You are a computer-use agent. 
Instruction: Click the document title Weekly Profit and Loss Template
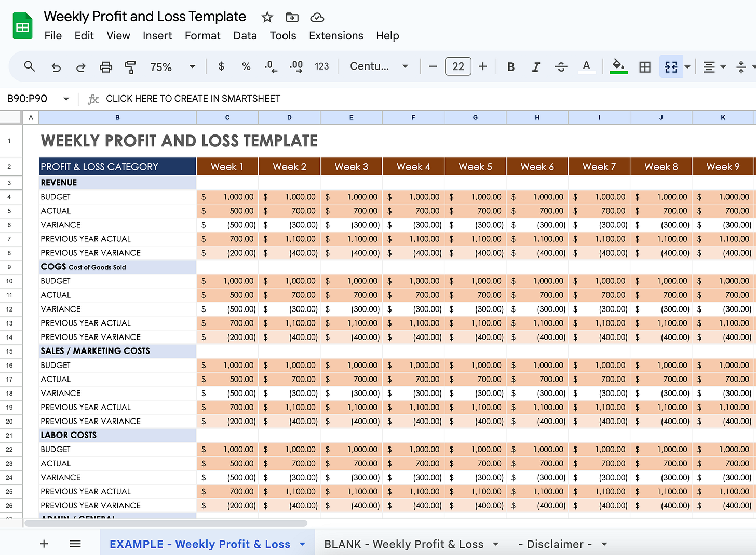(x=145, y=17)
